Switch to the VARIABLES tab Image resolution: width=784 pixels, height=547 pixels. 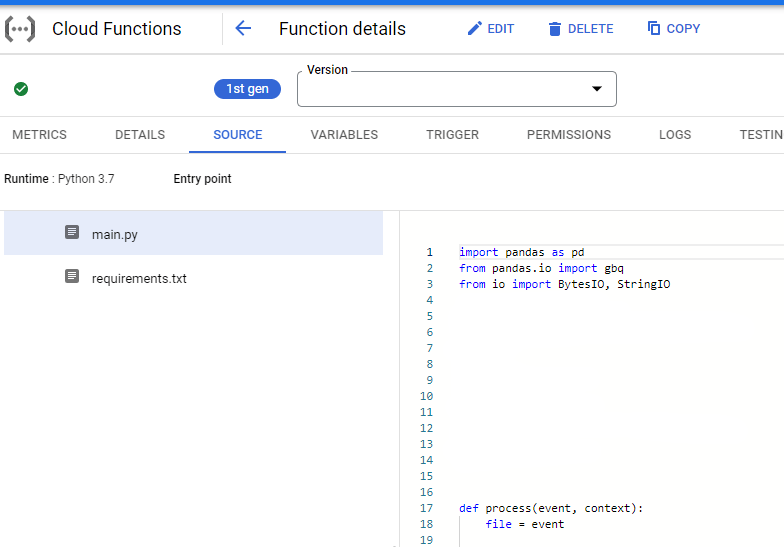tap(344, 134)
